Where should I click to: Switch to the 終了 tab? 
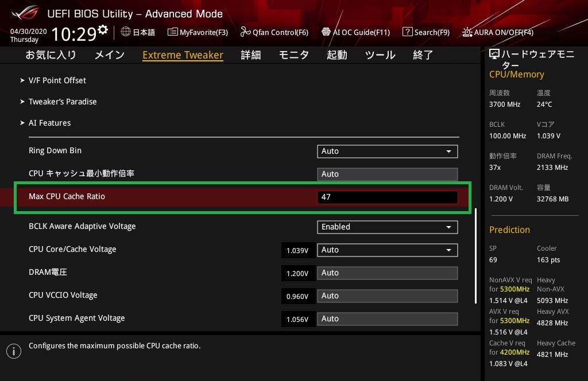point(423,55)
